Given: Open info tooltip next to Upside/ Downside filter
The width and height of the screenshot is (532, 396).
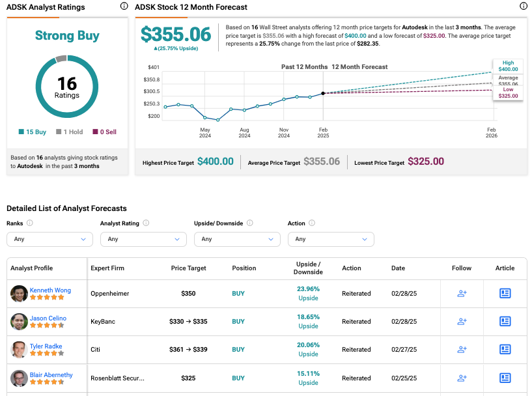Looking at the screenshot, I should click(x=249, y=223).
